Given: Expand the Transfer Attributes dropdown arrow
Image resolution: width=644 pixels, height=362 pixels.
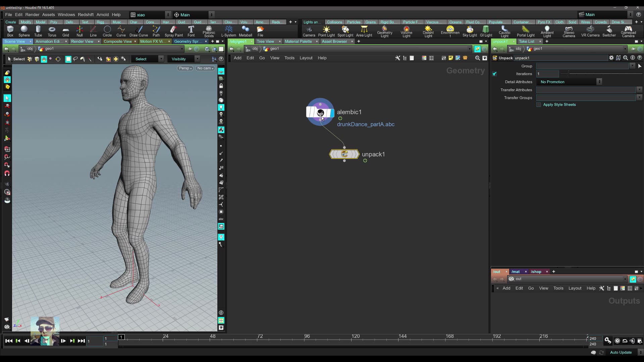Looking at the screenshot, I should [x=639, y=90].
